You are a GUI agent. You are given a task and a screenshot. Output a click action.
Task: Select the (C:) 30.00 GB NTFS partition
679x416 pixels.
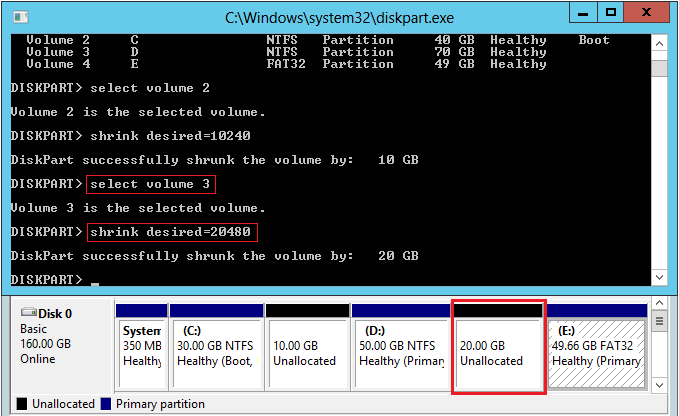(x=216, y=347)
